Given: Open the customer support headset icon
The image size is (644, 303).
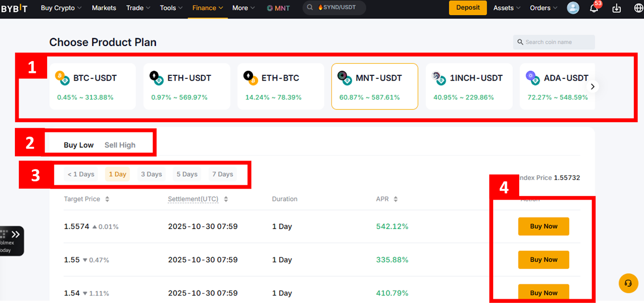Looking at the screenshot, I should [x=628, y=283].
